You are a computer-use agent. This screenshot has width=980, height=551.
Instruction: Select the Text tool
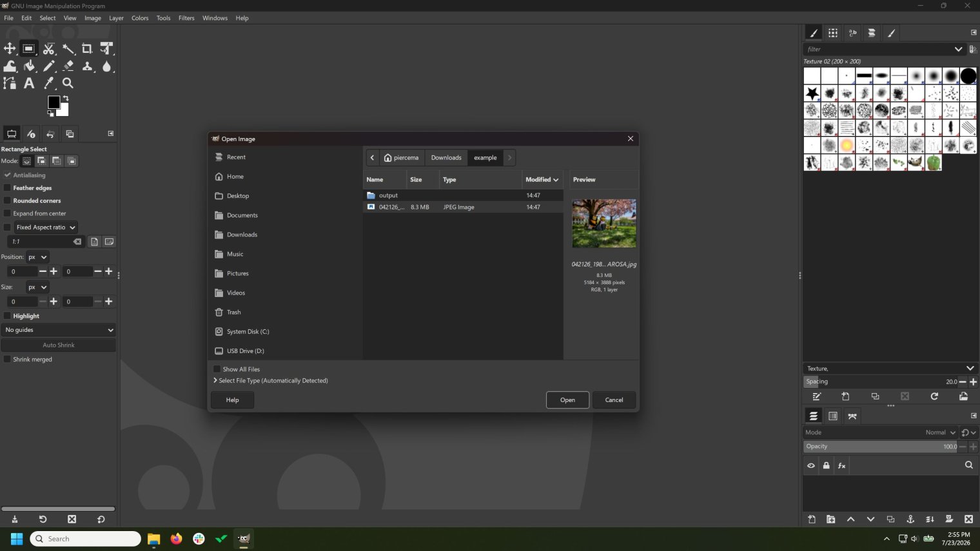(29, 83)
